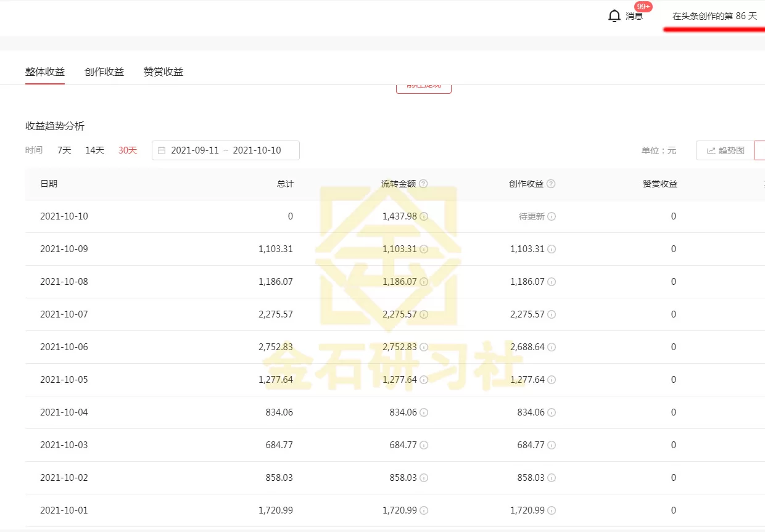Click the trend-line icon inside the 趋势图 button
Viewport: 765px width, 532px height.
(711, 150)
